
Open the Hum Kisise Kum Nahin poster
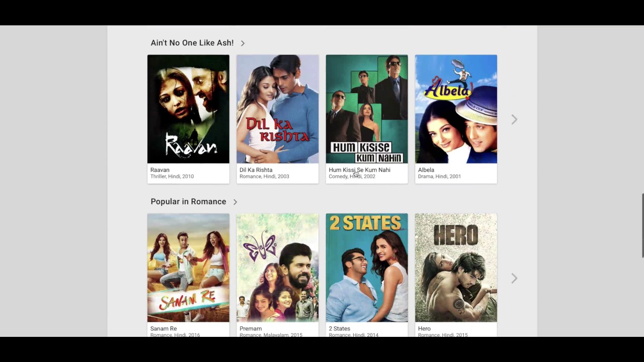point(367,109)
